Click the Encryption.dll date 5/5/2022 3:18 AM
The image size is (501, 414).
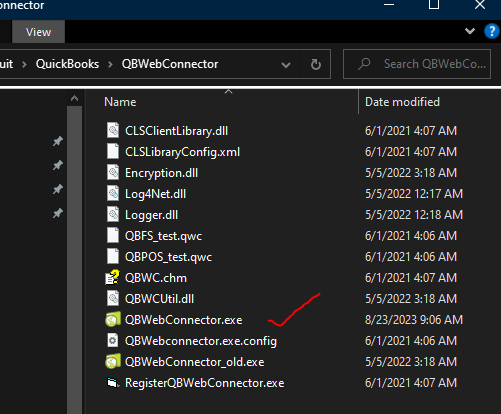click(x=411, y=173)
